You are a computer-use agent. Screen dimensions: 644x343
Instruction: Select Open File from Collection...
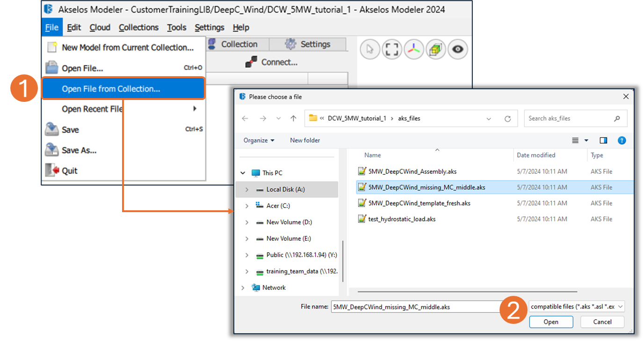(x=124, y=88)
